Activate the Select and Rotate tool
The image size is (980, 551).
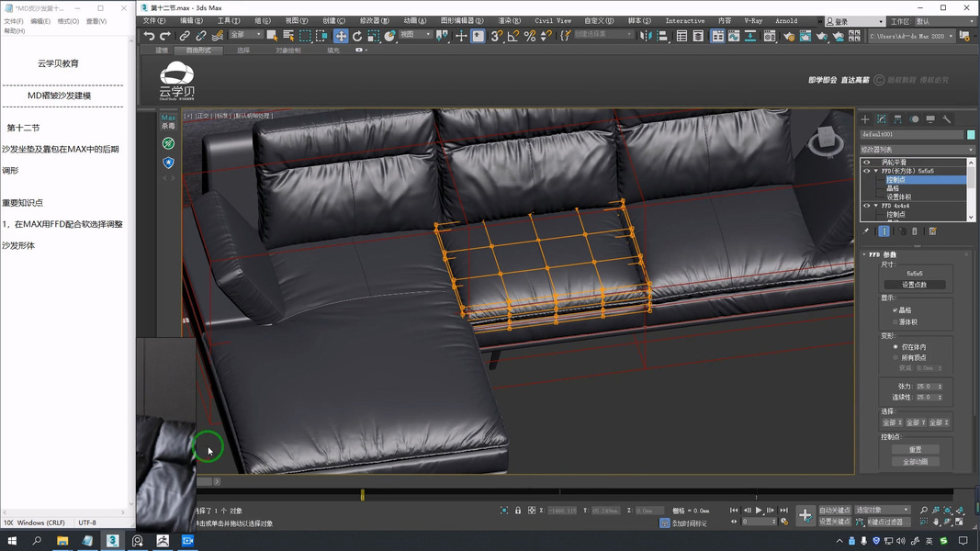[357, 36]
